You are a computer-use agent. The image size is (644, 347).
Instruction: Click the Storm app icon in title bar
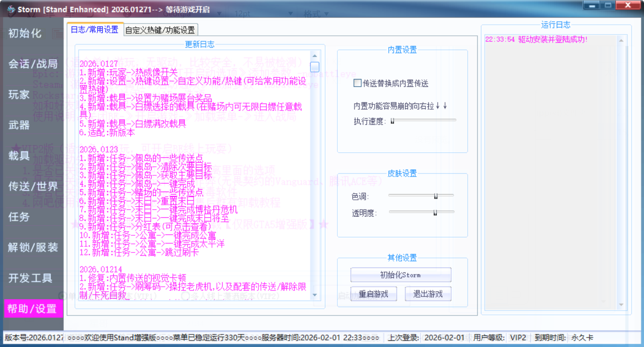[11, 9]
